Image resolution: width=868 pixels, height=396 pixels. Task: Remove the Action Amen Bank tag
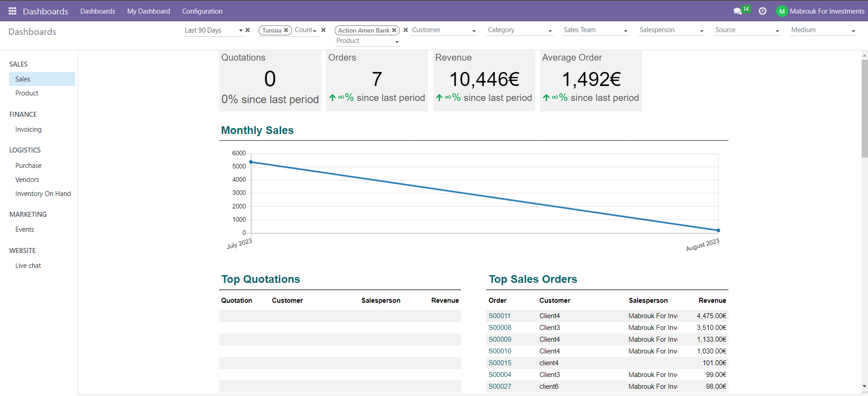(394, 30)
